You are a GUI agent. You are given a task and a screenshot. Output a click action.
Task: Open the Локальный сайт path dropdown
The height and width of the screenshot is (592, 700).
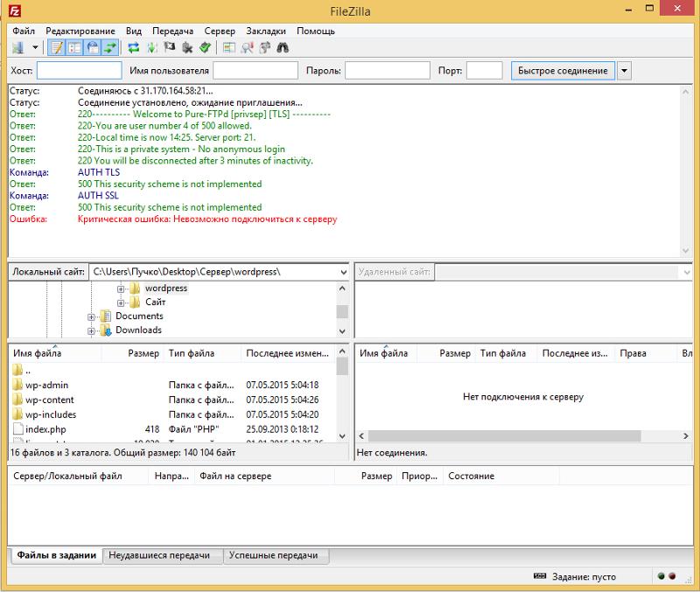(x=343, y=272)
